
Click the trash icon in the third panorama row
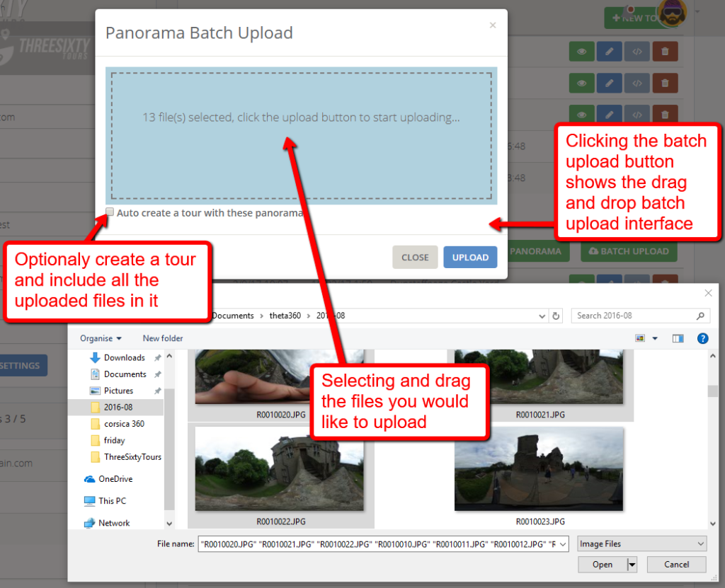(665, 114)
